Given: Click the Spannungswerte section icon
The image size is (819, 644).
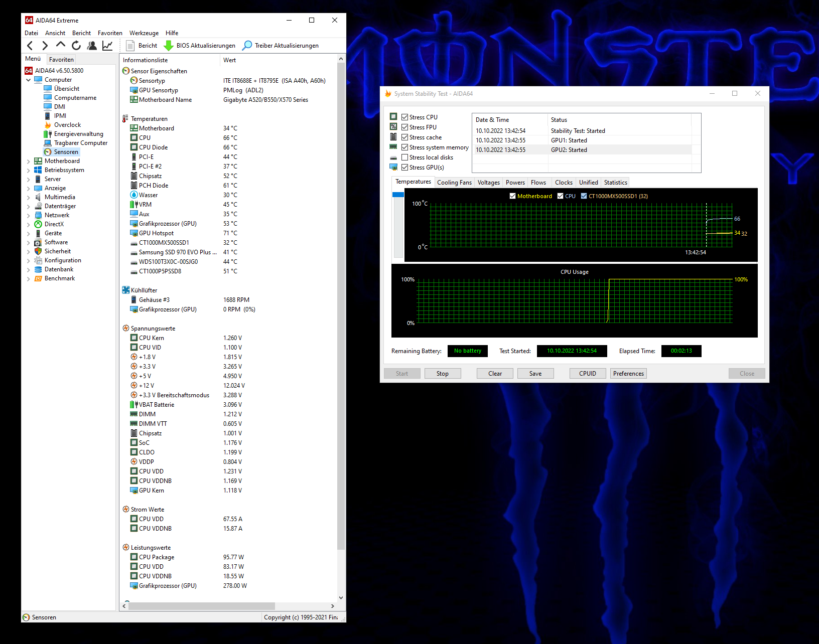Looking at the screenshot, I should pyautogui.click(x=126, y=329).
